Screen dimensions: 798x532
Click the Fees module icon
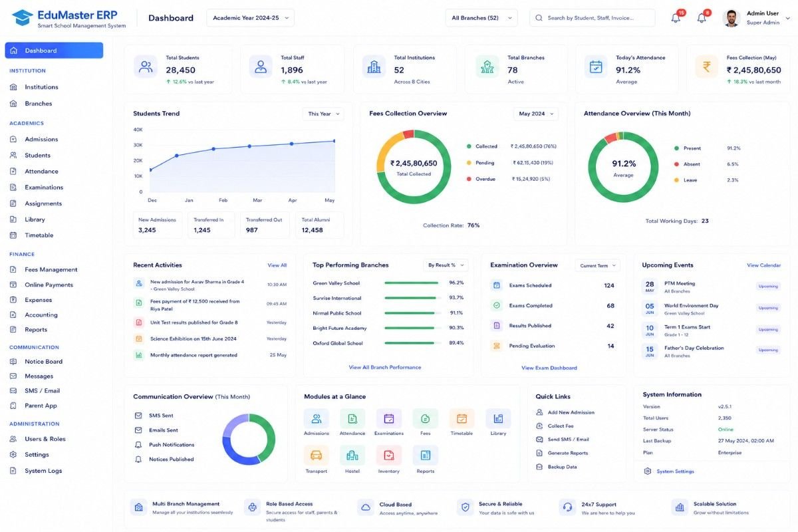(425, 418)
